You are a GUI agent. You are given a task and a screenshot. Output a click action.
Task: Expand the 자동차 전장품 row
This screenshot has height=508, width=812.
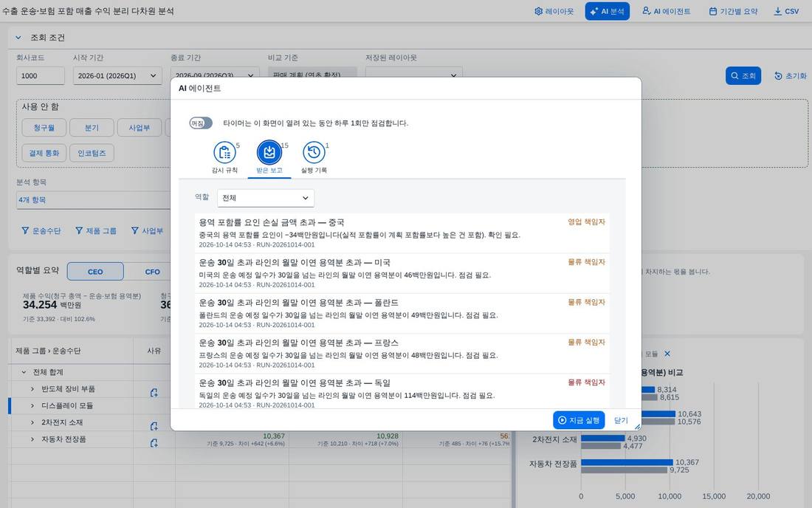[x=32, y=439]
